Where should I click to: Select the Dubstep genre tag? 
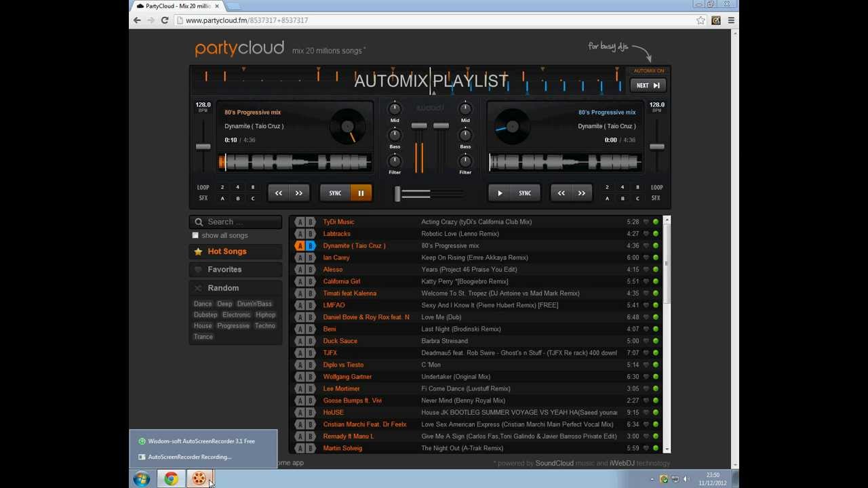point(205,314)
